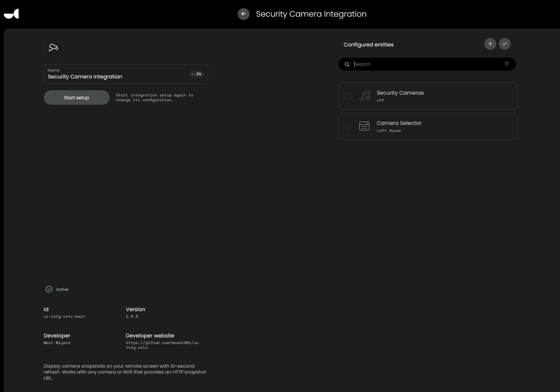Open the search filter options icon
The height and width of the screenshot is (392, 560).
[506, 64]
